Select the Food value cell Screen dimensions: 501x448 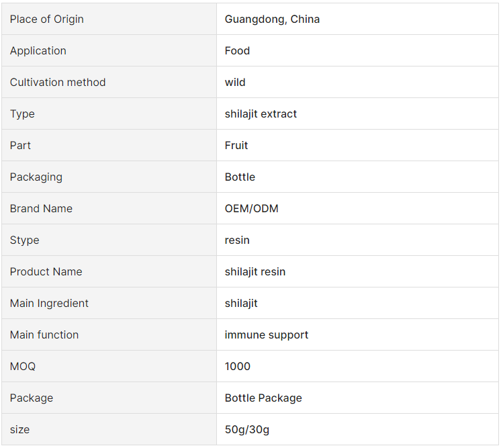point(357,51)
